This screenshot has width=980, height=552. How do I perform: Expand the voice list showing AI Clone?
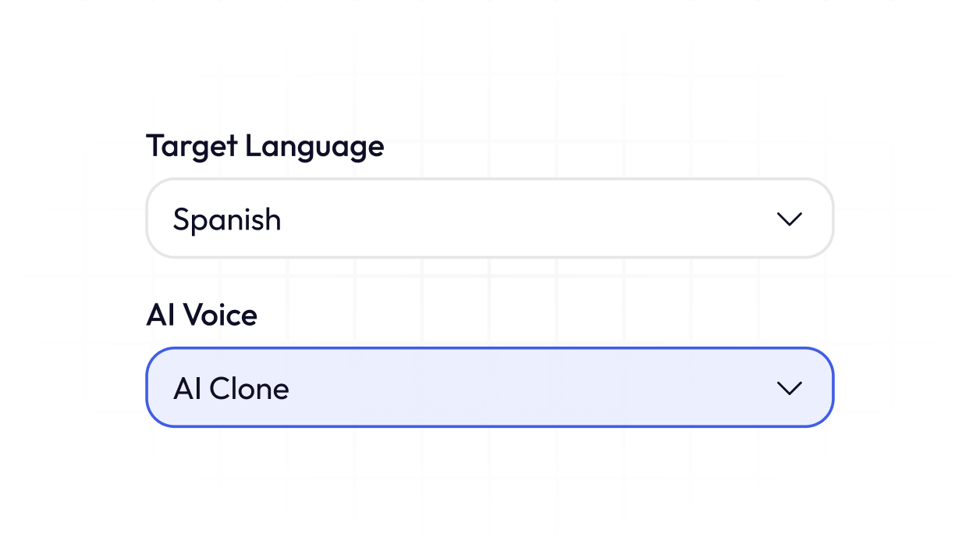click(x=489, y=387)
